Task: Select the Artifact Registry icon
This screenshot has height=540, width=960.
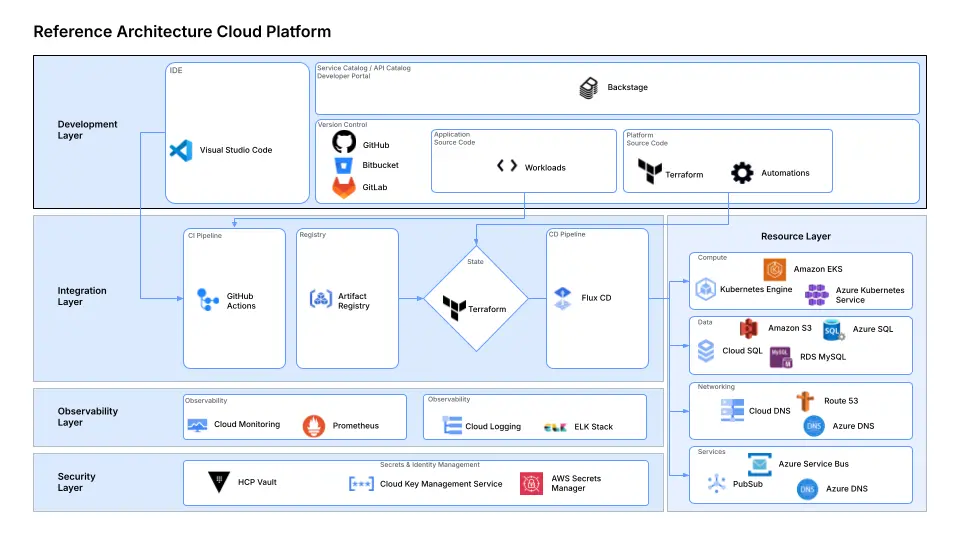Action: tap(321, 299)
